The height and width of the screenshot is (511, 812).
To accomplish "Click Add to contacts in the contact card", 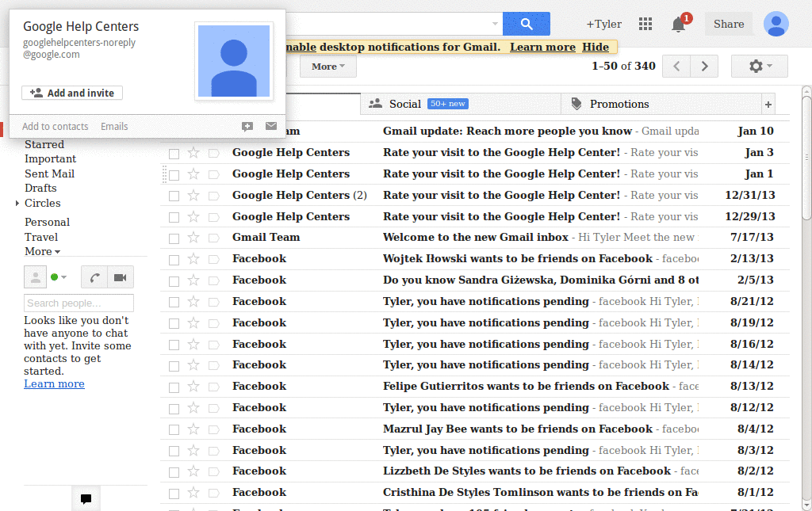I will [55, 126].
